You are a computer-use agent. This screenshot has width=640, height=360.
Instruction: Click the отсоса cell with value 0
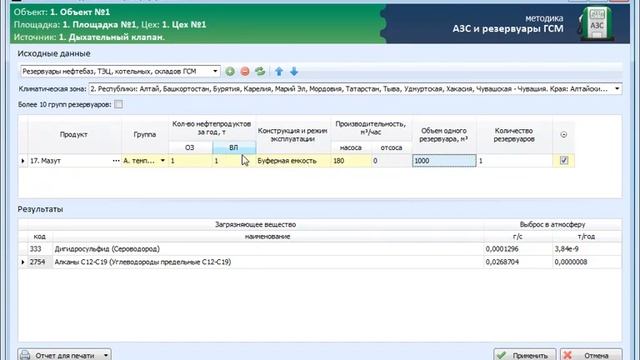click(391, 161)
